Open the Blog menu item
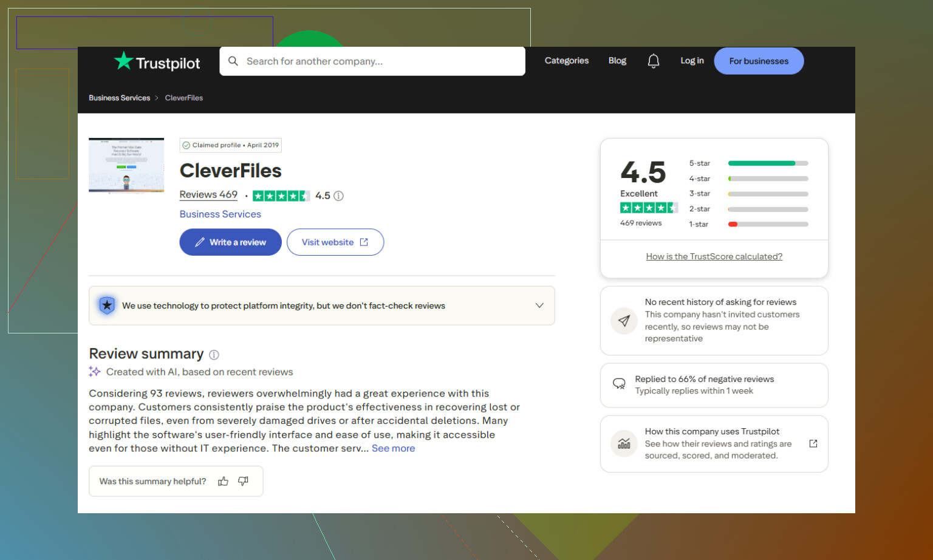 pos(617,61)
